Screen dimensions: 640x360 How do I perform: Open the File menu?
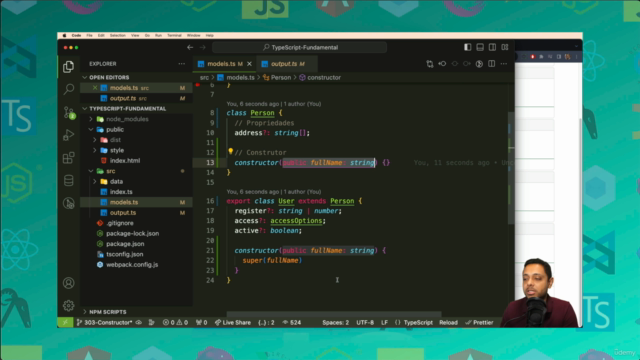coord(89,36)
